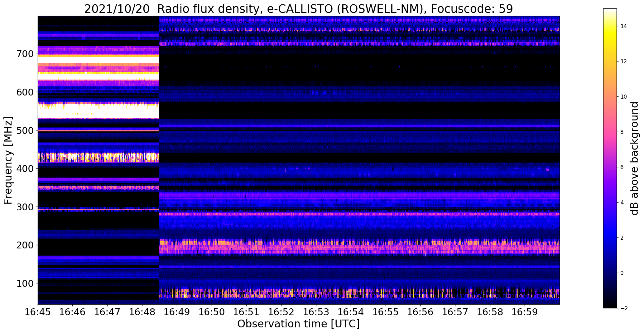
Task: Click the 16:50 time tick label
Action: (x=212, y=312)
